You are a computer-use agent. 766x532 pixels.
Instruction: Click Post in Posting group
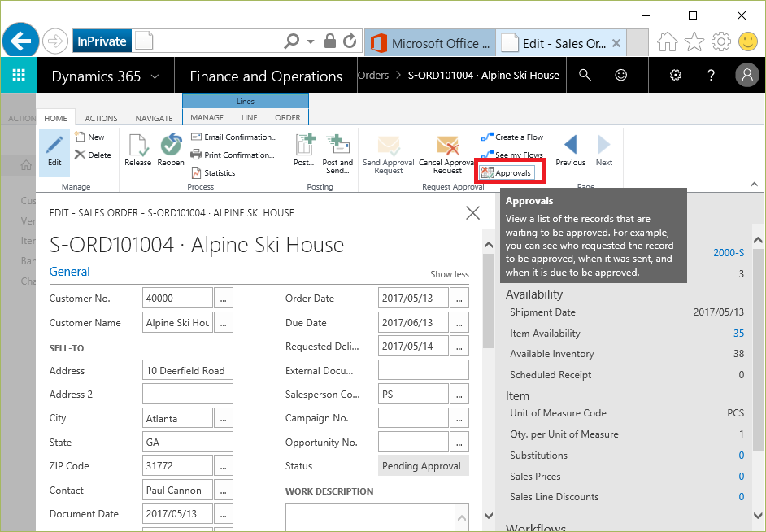click(304, 150)
